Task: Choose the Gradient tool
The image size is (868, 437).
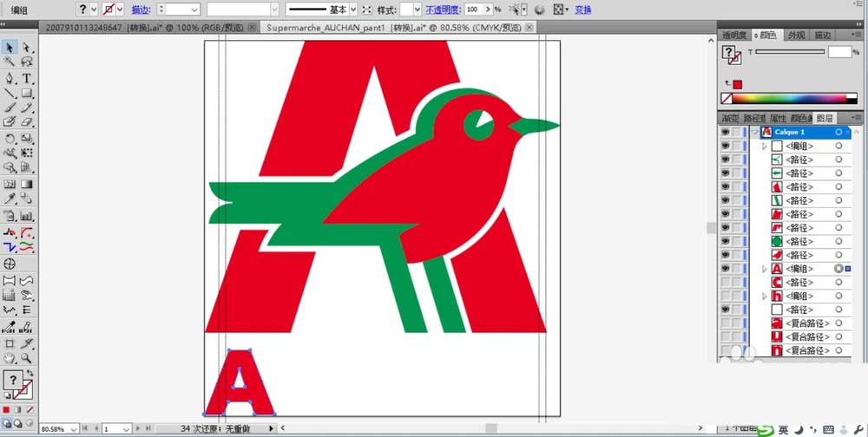Action: coord(27,184)
